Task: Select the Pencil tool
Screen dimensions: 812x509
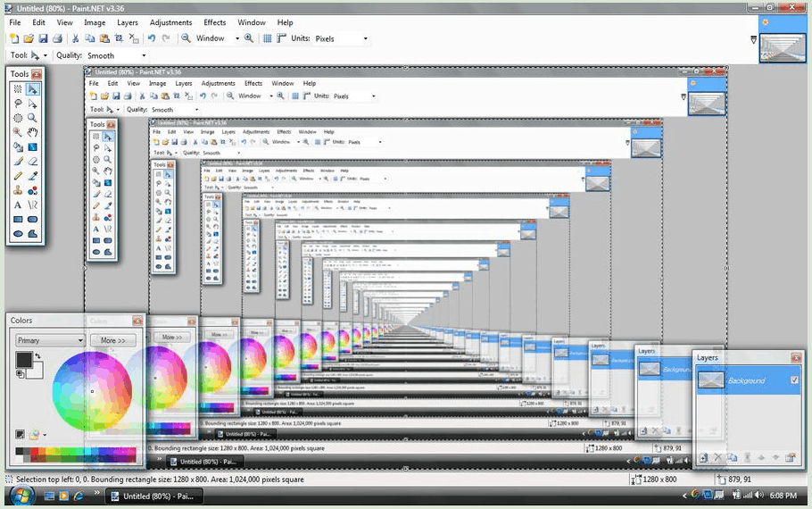Action: click(x=18, y=176)
